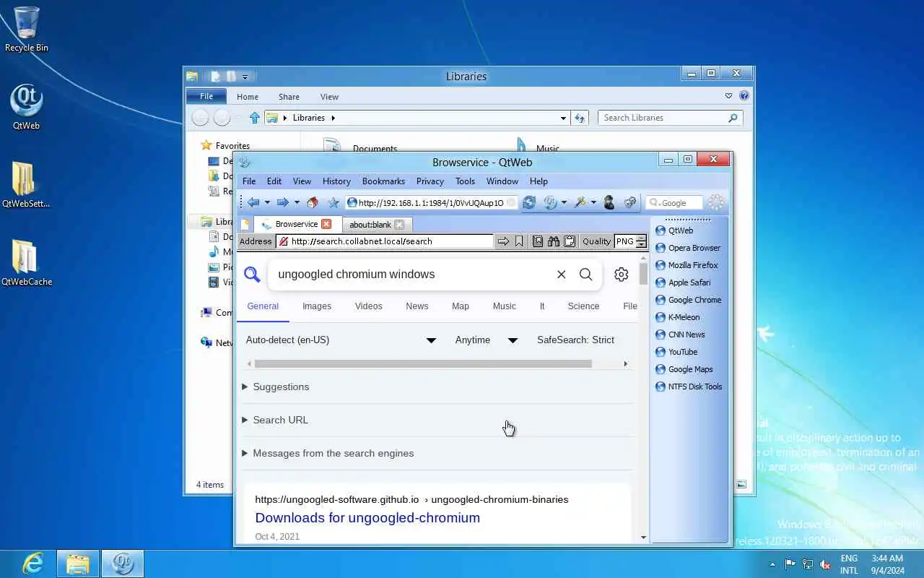
Task: Open Downloads for ungoogled-chromium result
Action: click(x=367, y=518)
